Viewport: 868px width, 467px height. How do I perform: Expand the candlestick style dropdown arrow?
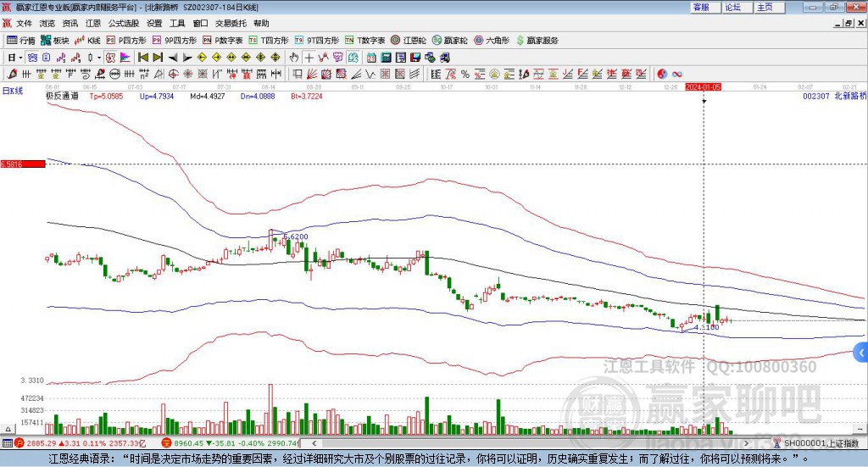[99, 58]
